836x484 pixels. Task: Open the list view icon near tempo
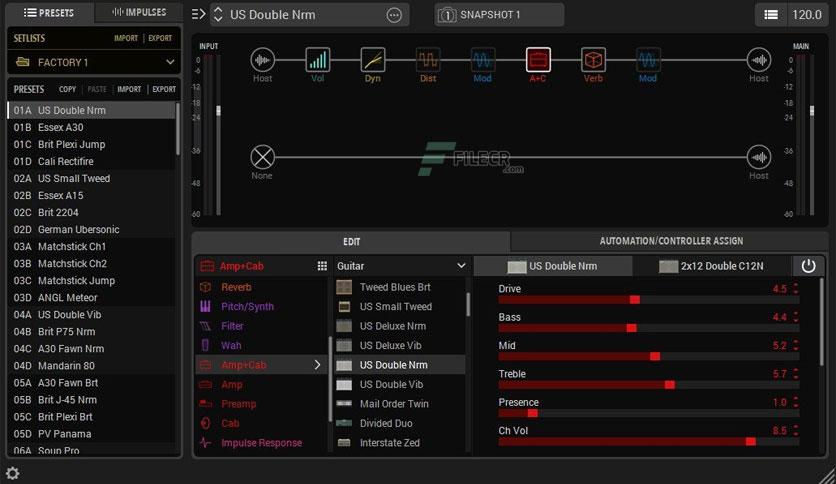771,15
